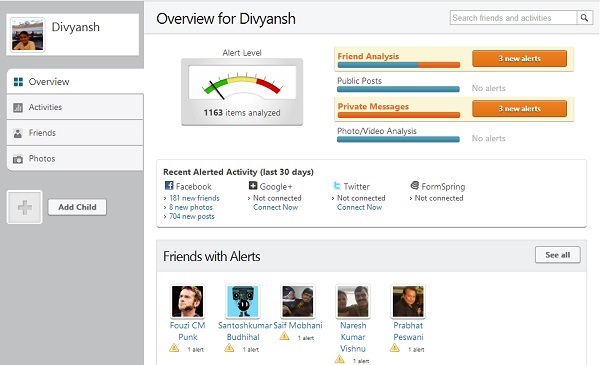Click the Facebook logo icon
Image resolution: width=600 pixels, height=365 pixels.
pos(169,186)
